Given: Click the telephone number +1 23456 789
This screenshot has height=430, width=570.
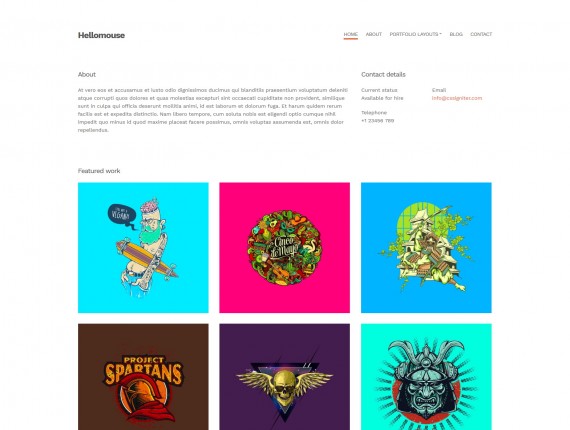Looking at the screenshot, I should [377, 121].
